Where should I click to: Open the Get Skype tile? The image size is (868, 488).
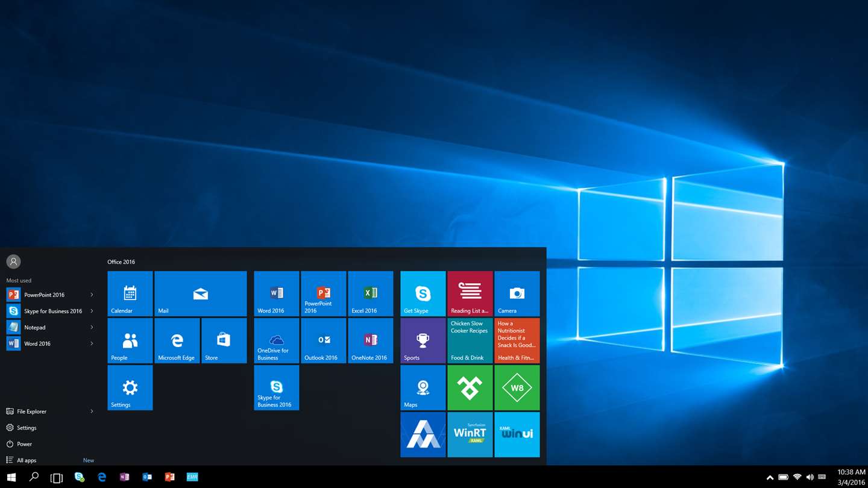[423, 293]
